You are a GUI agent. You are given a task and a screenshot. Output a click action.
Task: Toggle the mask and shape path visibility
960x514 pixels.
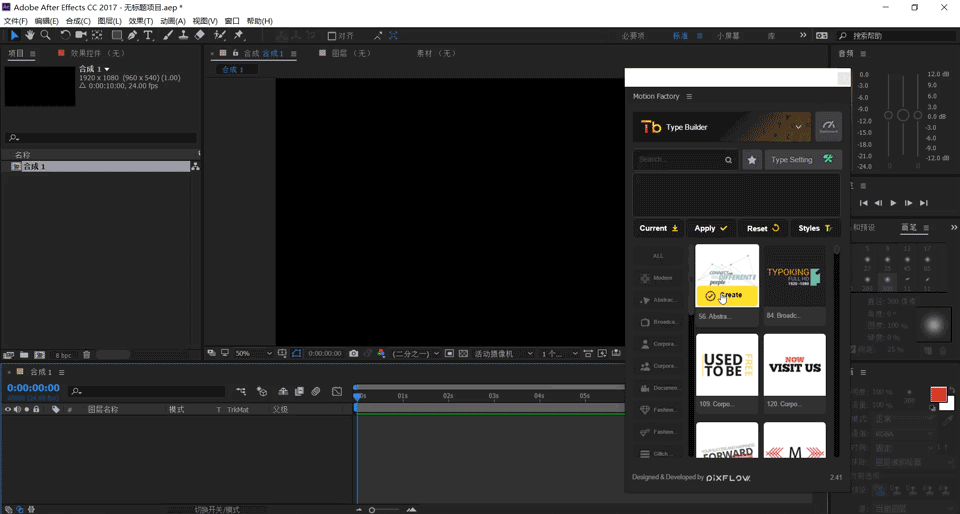coord(297,353)
